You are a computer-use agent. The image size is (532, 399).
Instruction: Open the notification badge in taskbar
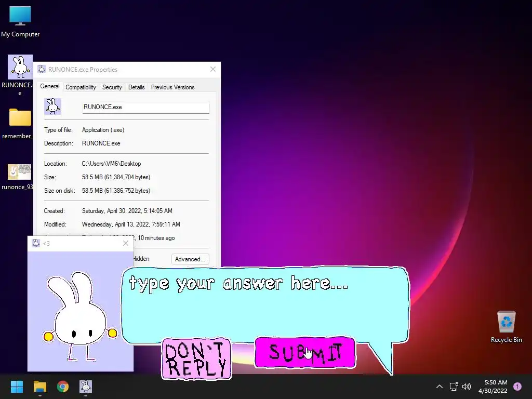point(517,387)
